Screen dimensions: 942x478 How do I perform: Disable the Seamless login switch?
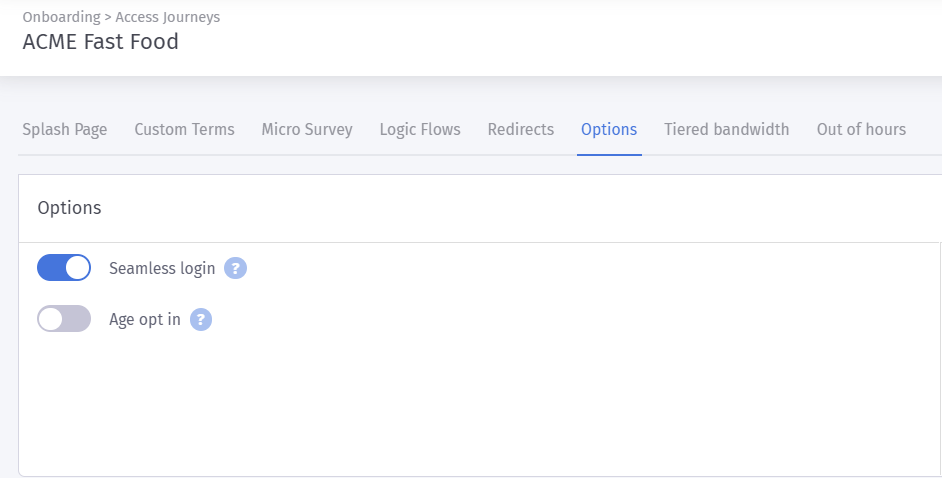pos(64,268)
